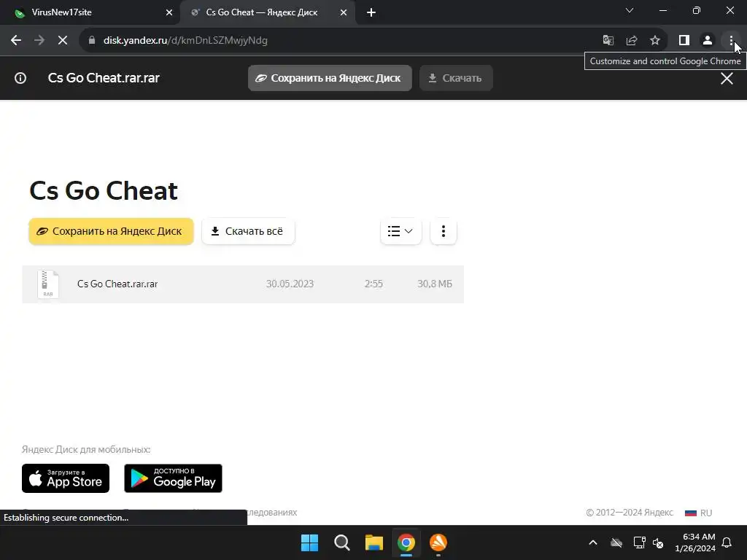Image resolution: width=747 pixels, height=560 pixels.
Task: Go back using browser back arrow
Action: tap(16, 41)
